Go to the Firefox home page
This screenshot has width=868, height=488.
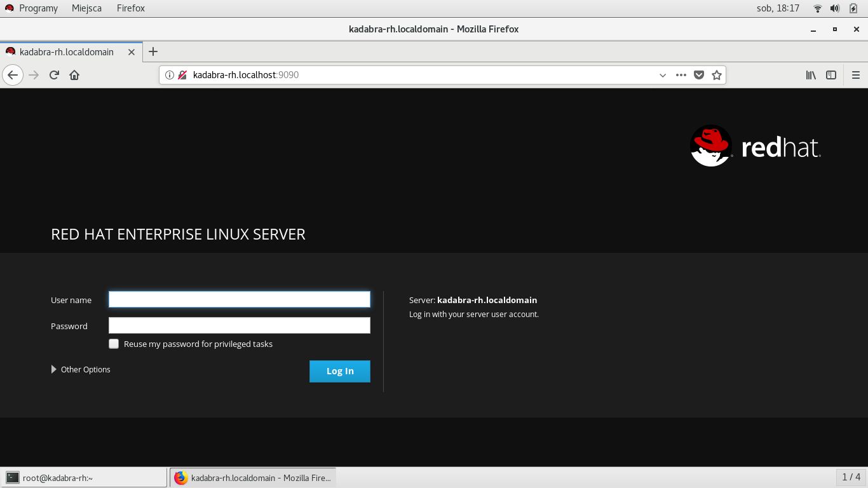[74, 75]
